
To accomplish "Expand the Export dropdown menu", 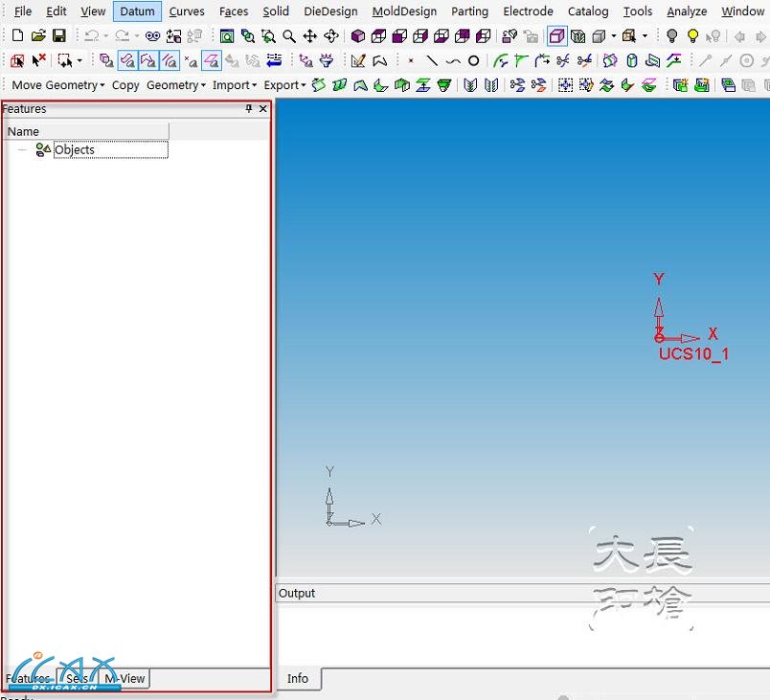I will pos(284,85).
